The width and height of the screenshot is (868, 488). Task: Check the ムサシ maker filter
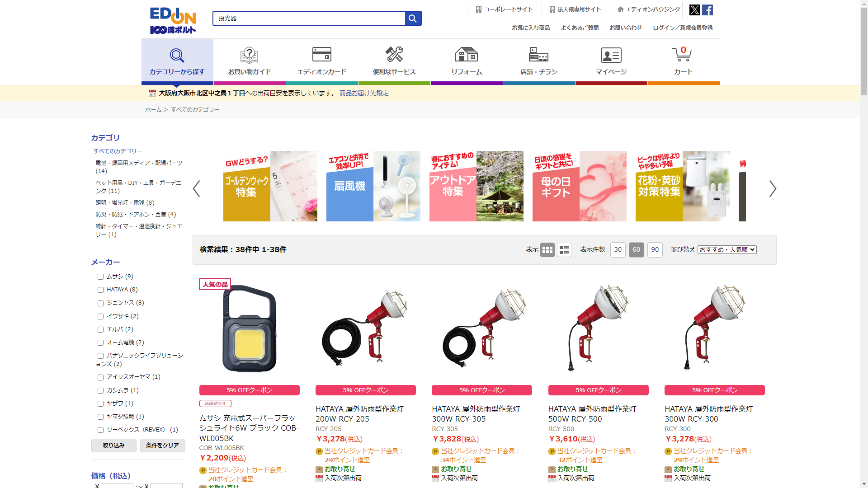point(100,277)
